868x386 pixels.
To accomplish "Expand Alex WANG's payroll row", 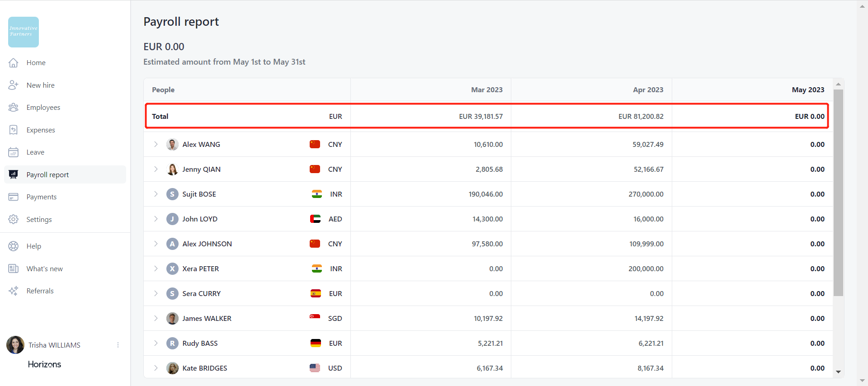I will 156,145.
